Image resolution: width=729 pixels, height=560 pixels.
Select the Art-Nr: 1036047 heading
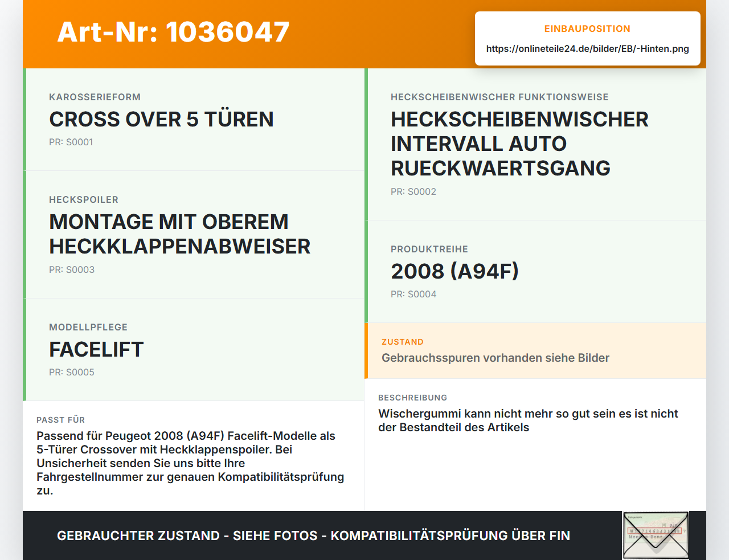point(173,32)
